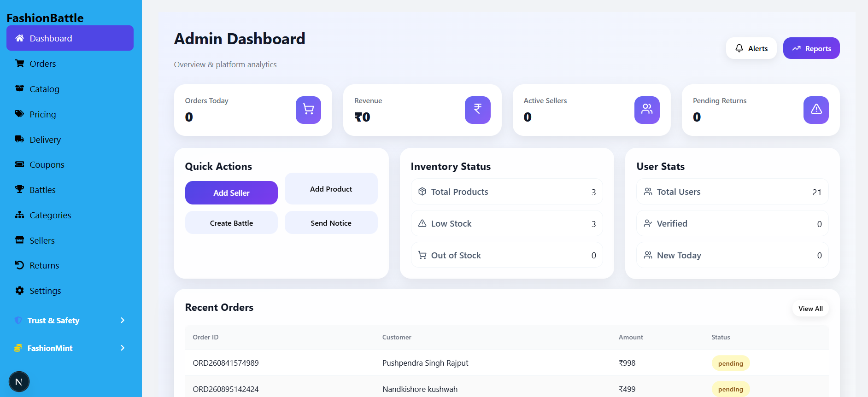Open the Returns section
The height and width of the screenshot is (397, 868).
pos(70,265)
